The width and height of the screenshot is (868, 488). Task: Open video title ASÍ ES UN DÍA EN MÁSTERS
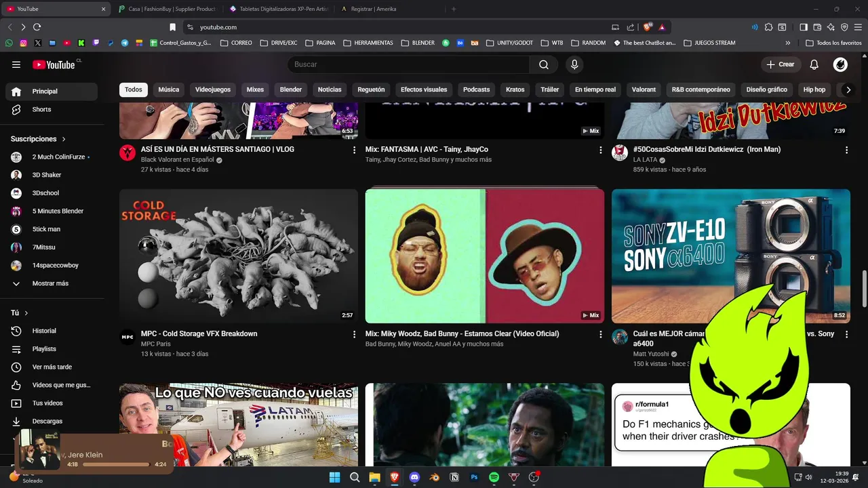tap(218, 150)
